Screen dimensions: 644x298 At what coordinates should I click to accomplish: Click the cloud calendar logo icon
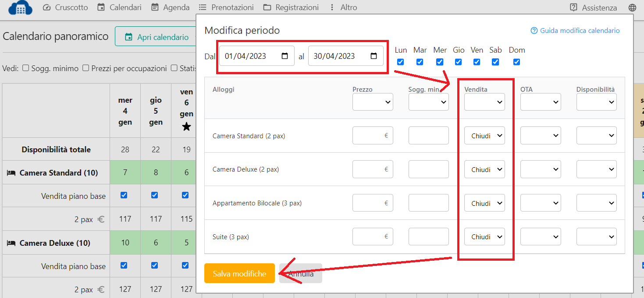pos(21,7)
